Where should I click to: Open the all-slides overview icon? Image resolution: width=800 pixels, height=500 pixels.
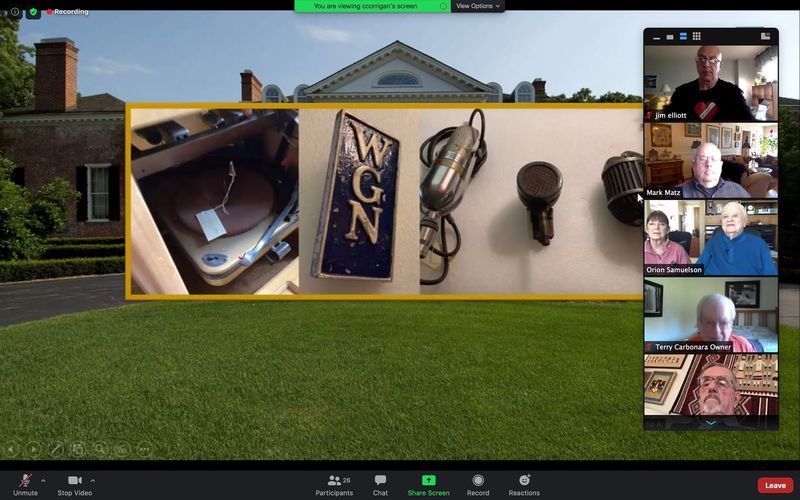coord(78,449)
